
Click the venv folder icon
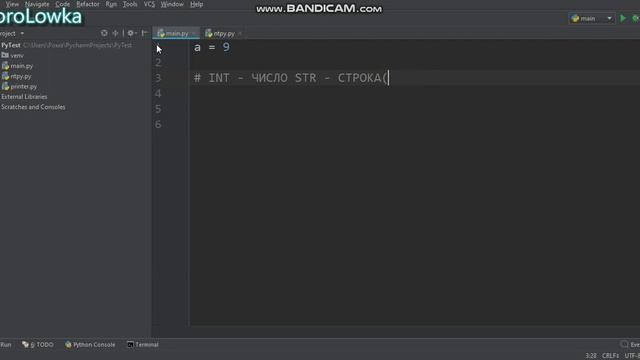[x=5, y=55]
